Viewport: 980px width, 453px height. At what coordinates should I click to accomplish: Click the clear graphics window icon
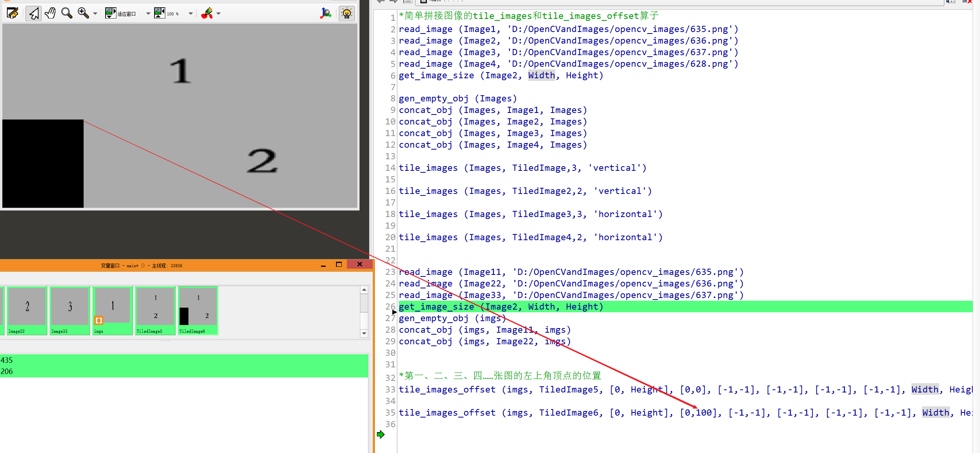pos(12,13)
